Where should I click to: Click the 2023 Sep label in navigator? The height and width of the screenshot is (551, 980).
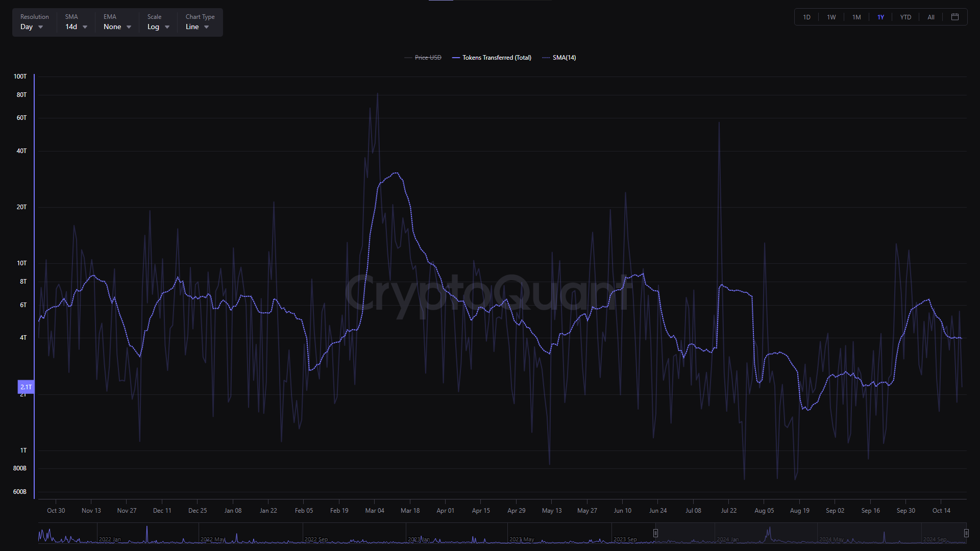click(x=625, y=539)
